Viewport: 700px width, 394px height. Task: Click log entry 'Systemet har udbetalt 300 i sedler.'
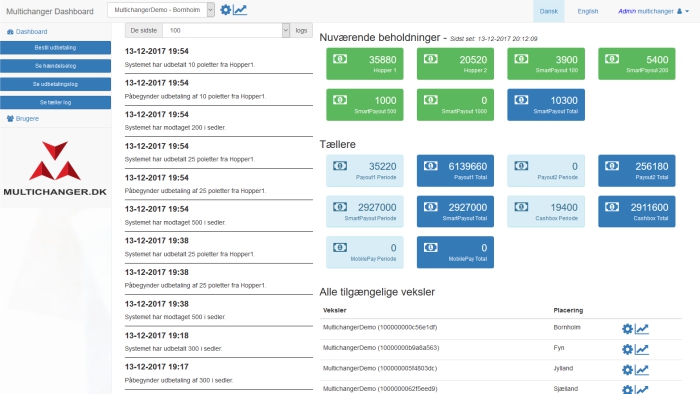pyautogui.click(x=173, y=349)
